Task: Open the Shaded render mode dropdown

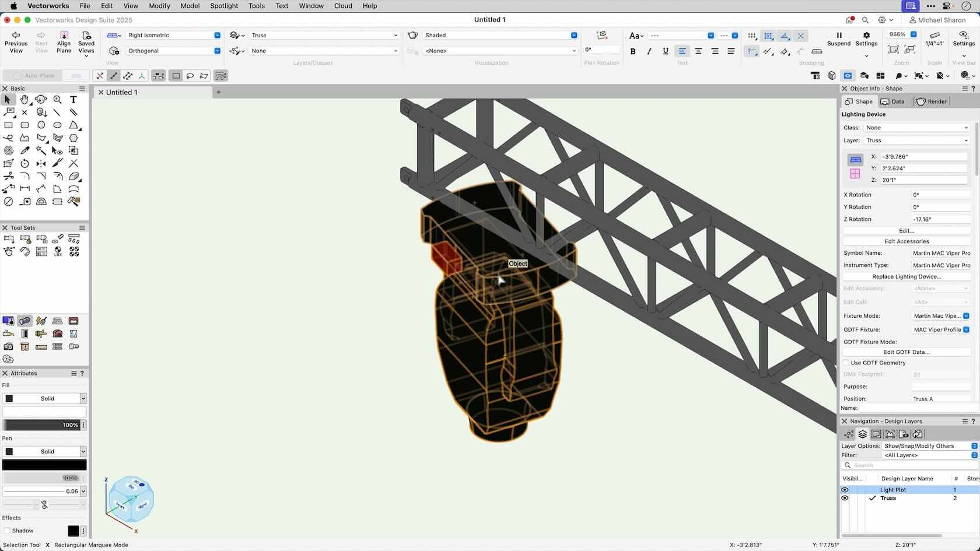Action: click(x=500, y=36)
